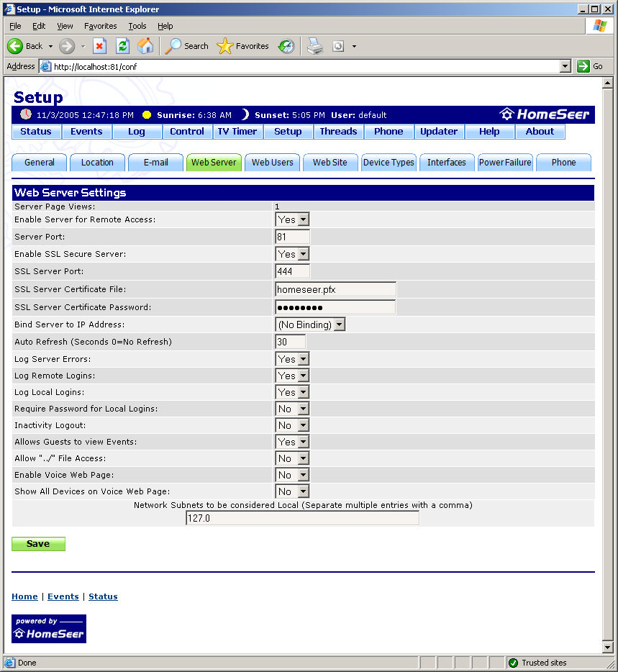The height and width of the screenshot is (672, 618).
Task: Click the toolbar icon right of Print
Action: pos(338,46)
